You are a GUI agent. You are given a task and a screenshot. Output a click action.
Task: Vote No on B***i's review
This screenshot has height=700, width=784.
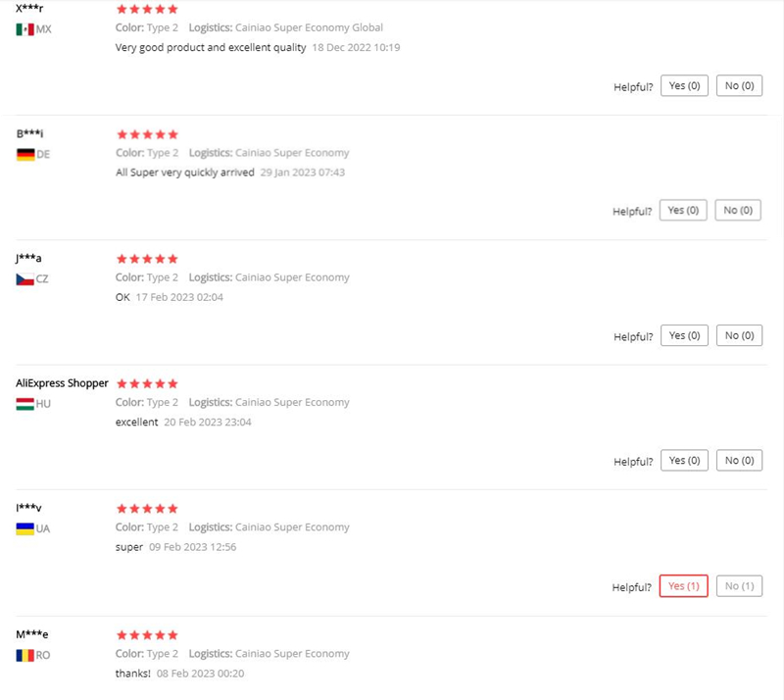pyautogui.click(x=738, y=211)
